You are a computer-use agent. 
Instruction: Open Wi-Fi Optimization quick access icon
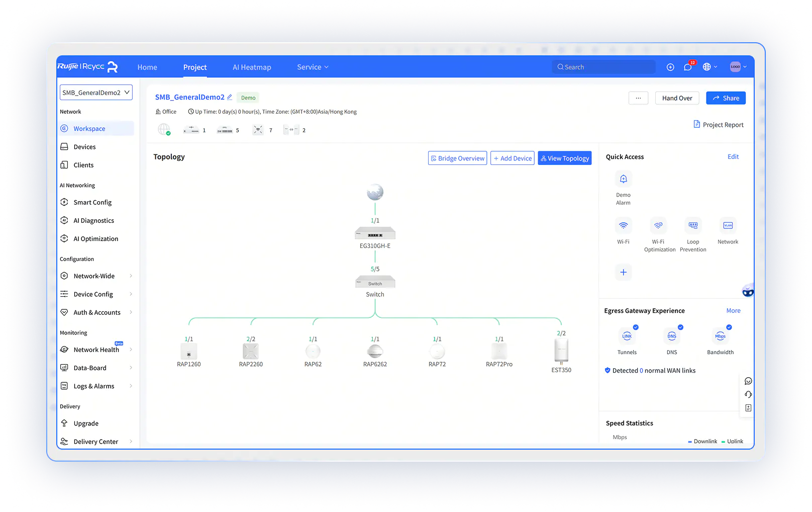point(658,226)
